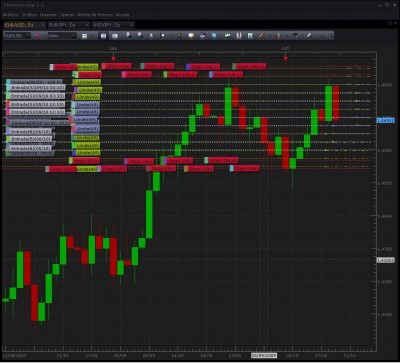This screenshot has height=363, width=400.
Task: Open the Archivo menu
Action: click(10, 15)
